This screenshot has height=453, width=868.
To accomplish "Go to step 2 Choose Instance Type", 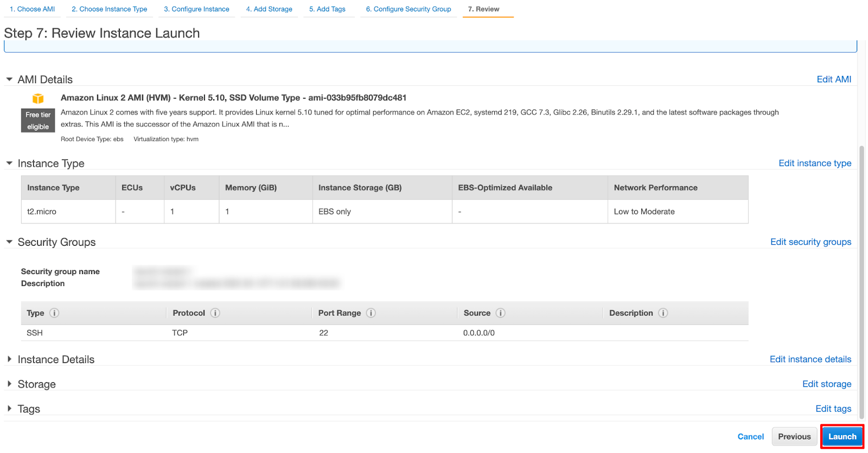I will pos(110,9).
